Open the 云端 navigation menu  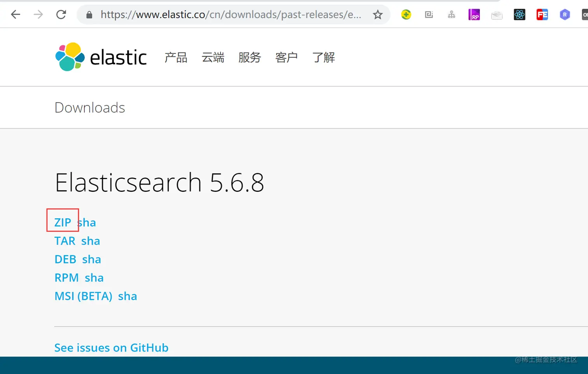[213, 57]
